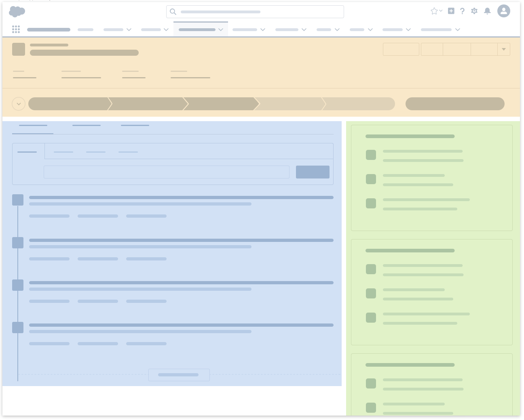Click the view more button below timeline
This screenshot has width=524, height=420.
point(179,375)
